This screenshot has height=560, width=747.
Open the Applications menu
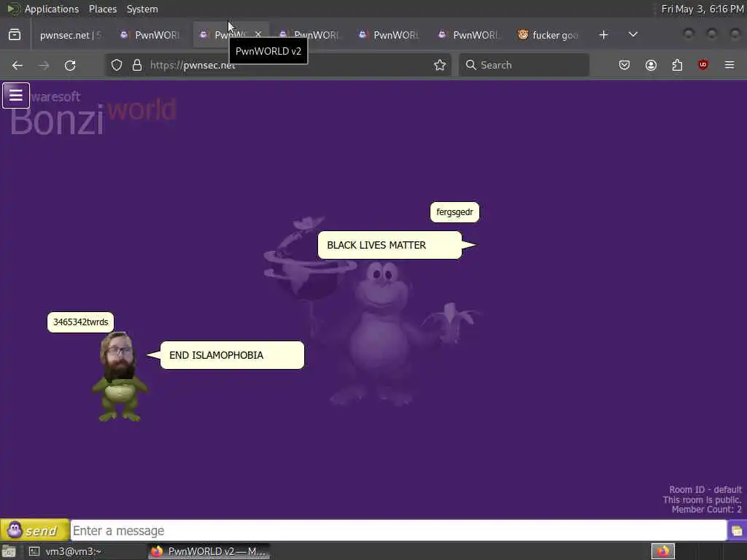point(52,9)
